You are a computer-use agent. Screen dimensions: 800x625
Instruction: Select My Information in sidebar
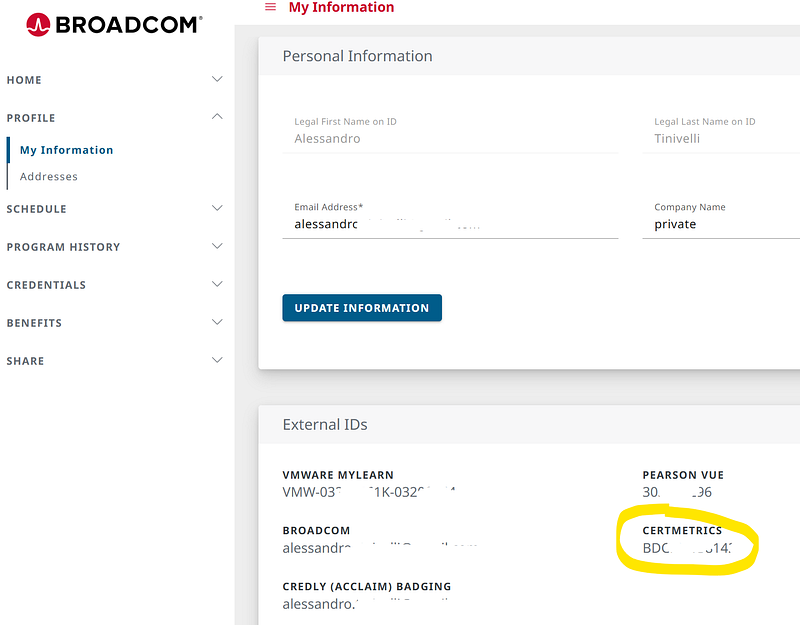point(66,150)
